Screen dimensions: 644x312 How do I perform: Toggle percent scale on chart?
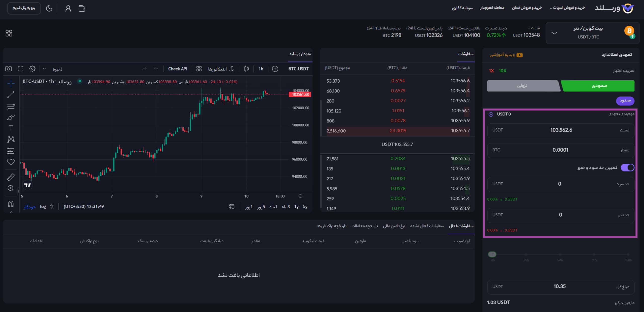pos(52,206)
